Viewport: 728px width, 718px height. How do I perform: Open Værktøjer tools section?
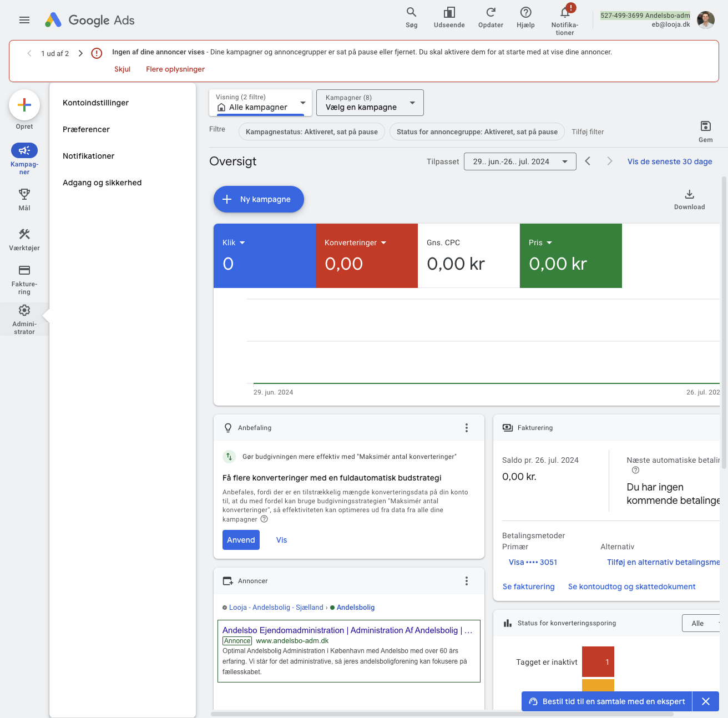[x=24, y=240]
